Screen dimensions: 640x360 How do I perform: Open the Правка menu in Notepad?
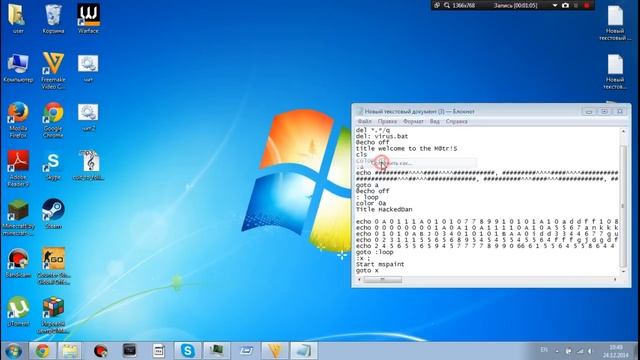click(x=387, y=121)
